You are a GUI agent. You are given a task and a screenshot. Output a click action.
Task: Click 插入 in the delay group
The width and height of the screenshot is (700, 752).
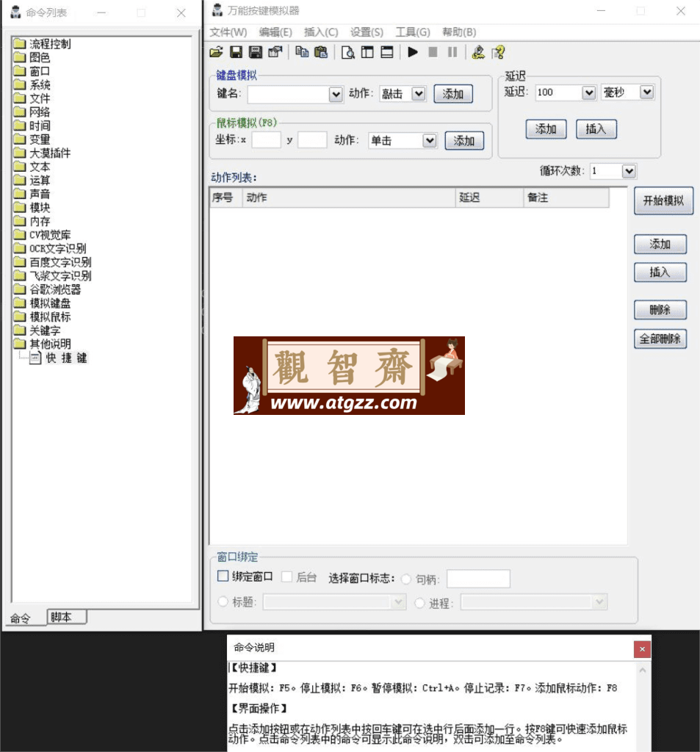(596, 129)
